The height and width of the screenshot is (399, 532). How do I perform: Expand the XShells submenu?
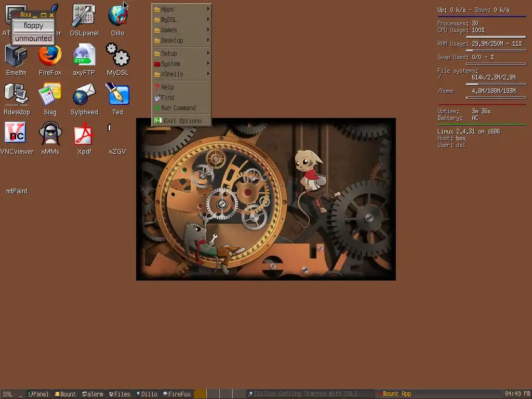pos(181,74)
